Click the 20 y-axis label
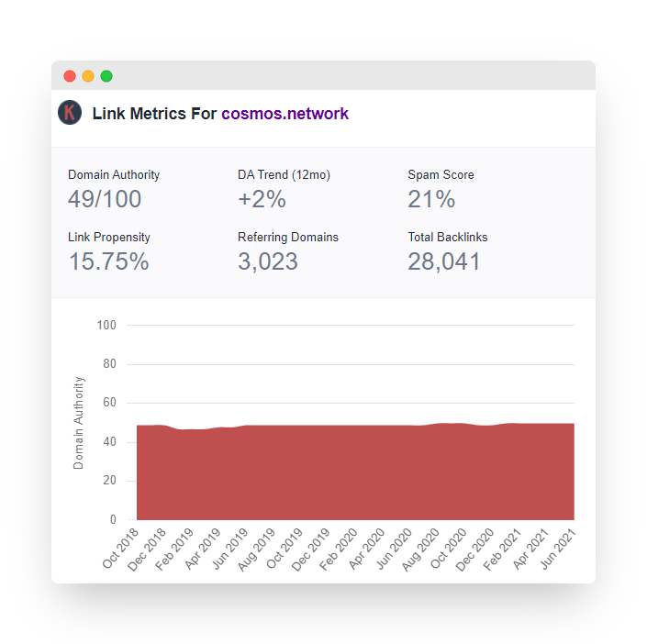647x644 pixels. tap(110, 481)
